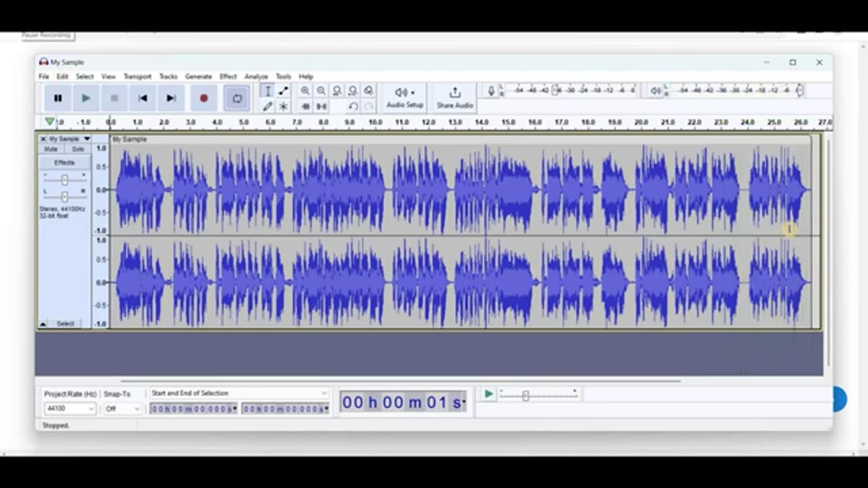Click the playback level meter bar
This screenshot has height=488, width=868.
click(x=735, y=90)
